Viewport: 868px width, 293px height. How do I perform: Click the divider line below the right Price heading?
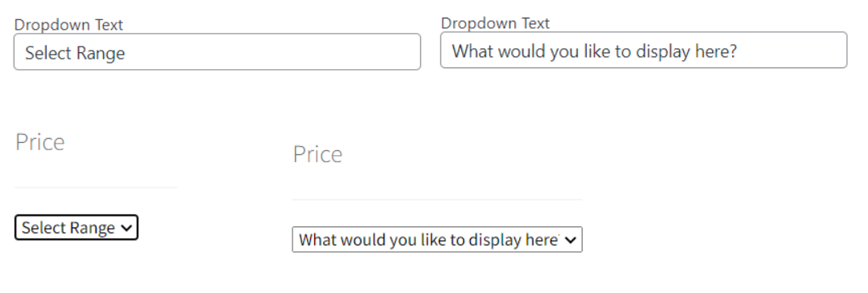point(437,200)
